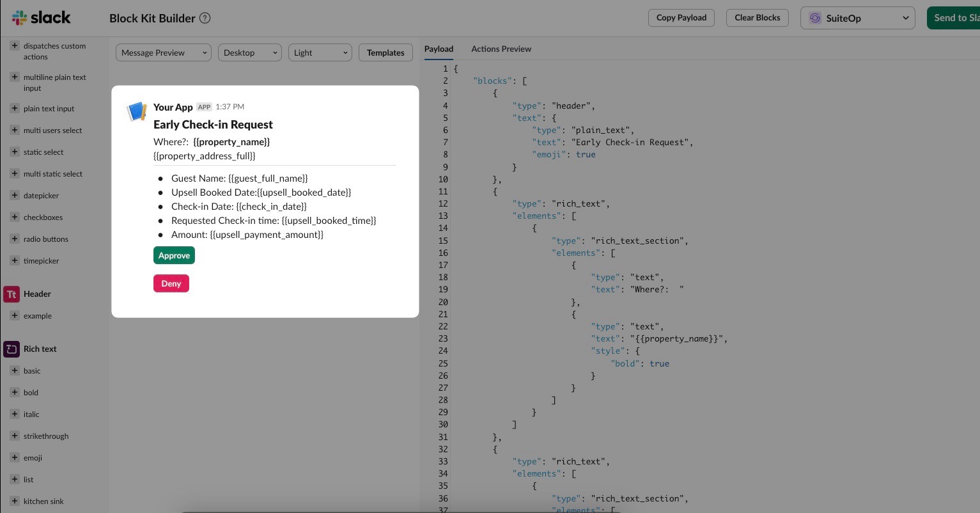Open the Message Preview dropdown
The image size is (980, 513).
pyautogui.click(x=163, y=53)
